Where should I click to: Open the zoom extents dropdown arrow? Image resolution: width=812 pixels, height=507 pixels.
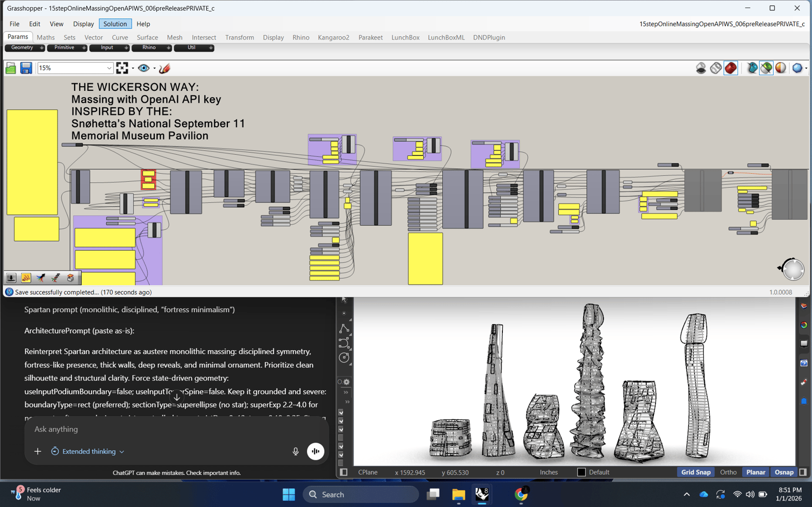pyautogui.click(x=133, y=69)
